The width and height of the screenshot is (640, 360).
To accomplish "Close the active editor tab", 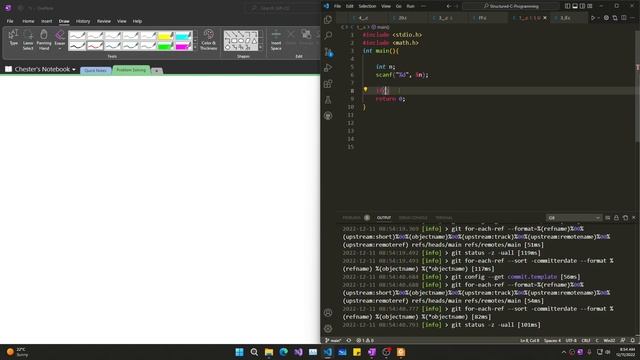I will [544, 18].
